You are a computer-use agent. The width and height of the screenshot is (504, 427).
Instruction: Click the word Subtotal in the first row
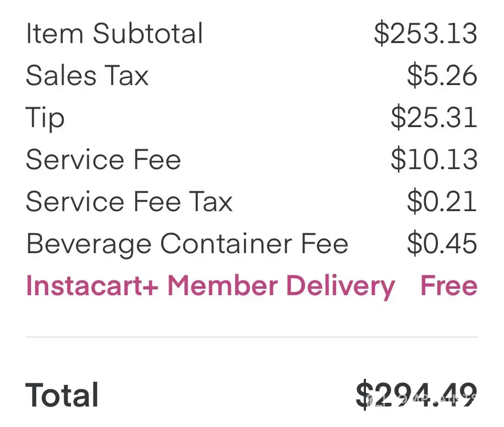(x=148, y=34)
